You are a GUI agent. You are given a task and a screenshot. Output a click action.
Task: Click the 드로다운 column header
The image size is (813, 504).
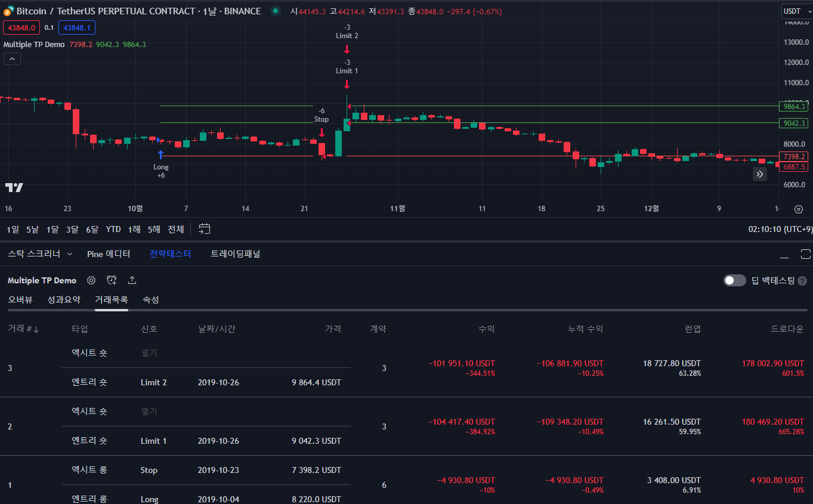pos(787,329)
